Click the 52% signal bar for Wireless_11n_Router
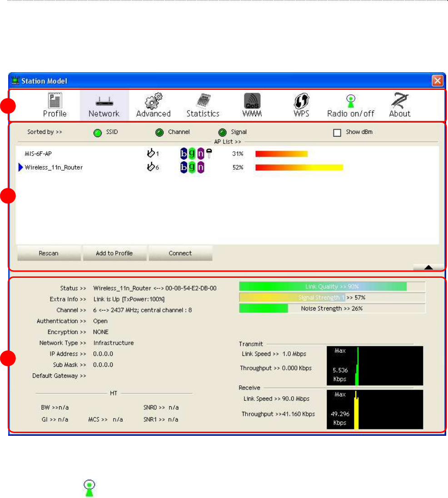Viewport: 448px width, 498px height. pyautogui.click(x=299, y=168)
